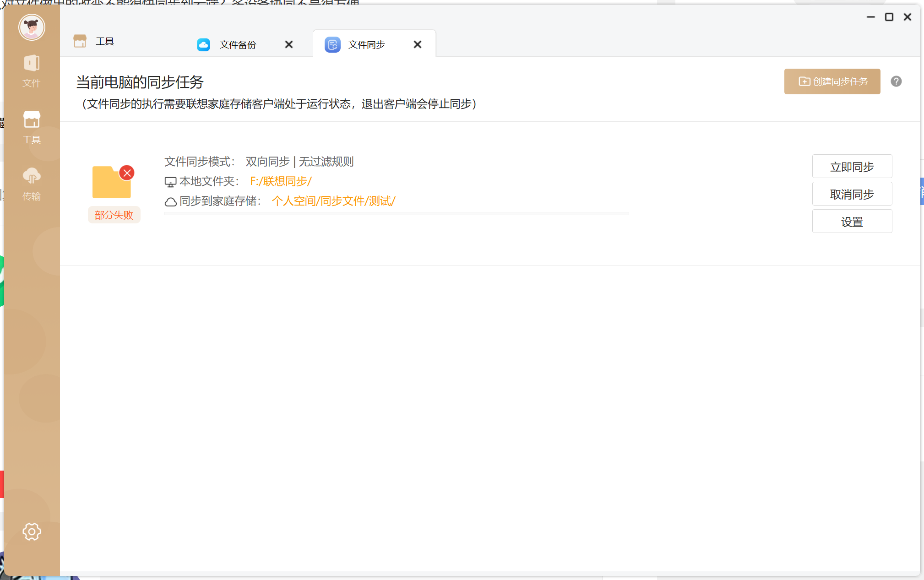The width and height of the screenshot is (924, 580).
Task: Open local folder link F:/联想同步/
Action: point(281,181)
